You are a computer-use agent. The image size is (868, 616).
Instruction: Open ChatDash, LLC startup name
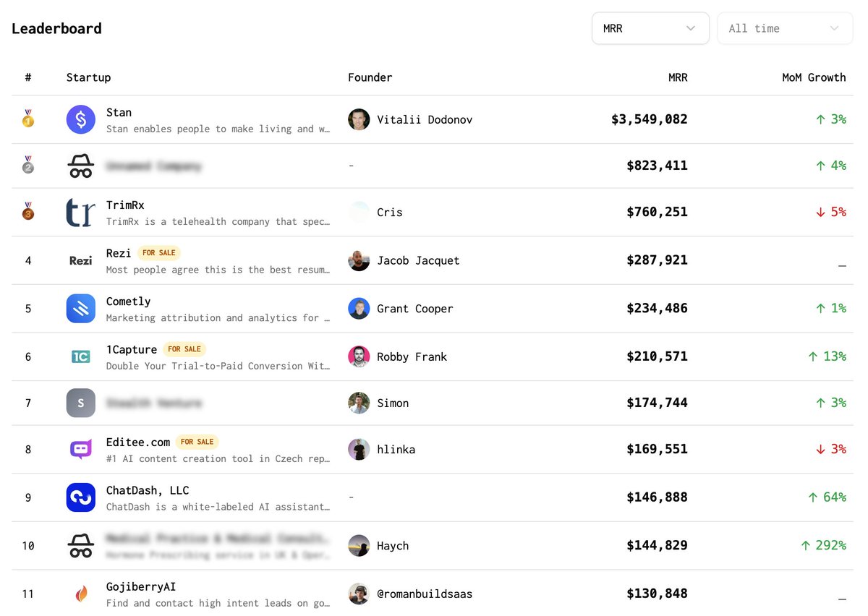[x=148, y=490]
